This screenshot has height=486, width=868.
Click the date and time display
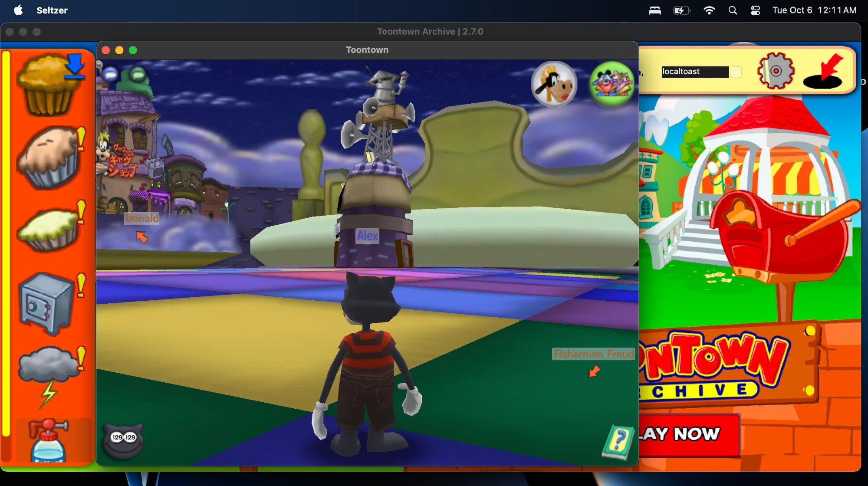pos(814,10)
